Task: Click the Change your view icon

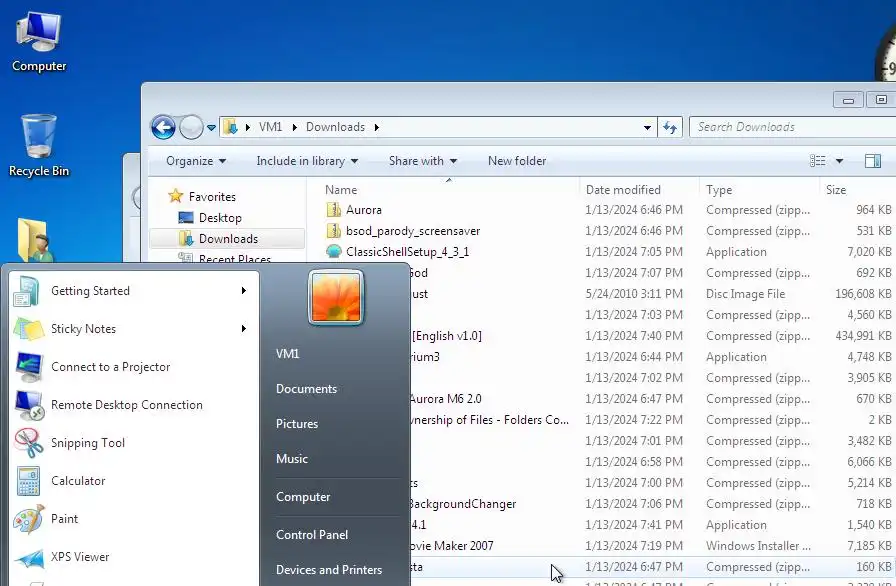Action: click(817, 161)
